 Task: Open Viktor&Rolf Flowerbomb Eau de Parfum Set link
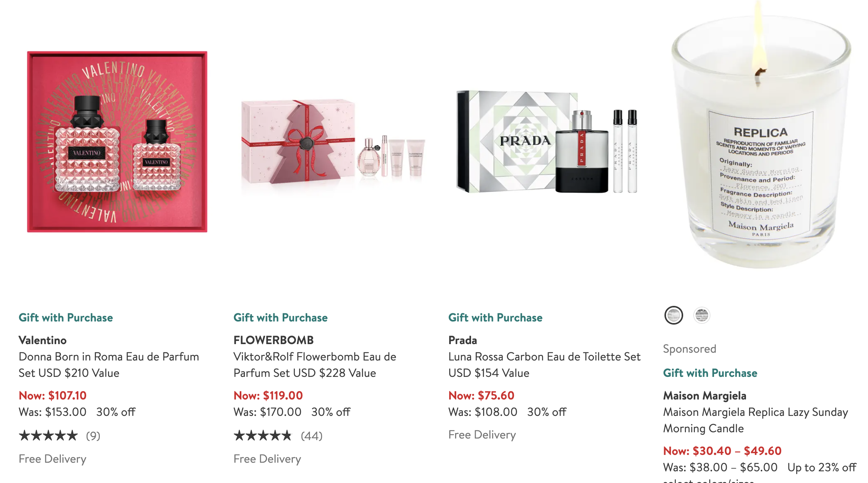coord(315,365)
